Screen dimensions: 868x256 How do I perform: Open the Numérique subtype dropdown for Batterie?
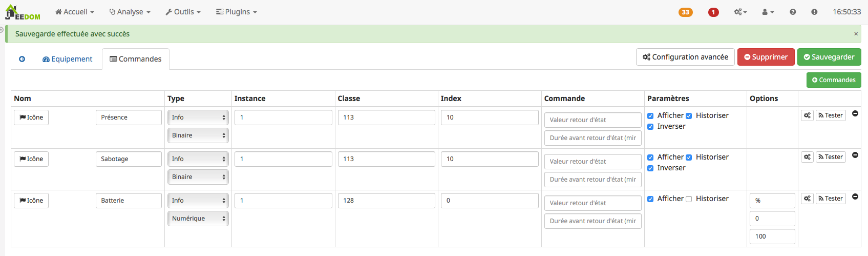pyautogui.click(x=198, y=219)
